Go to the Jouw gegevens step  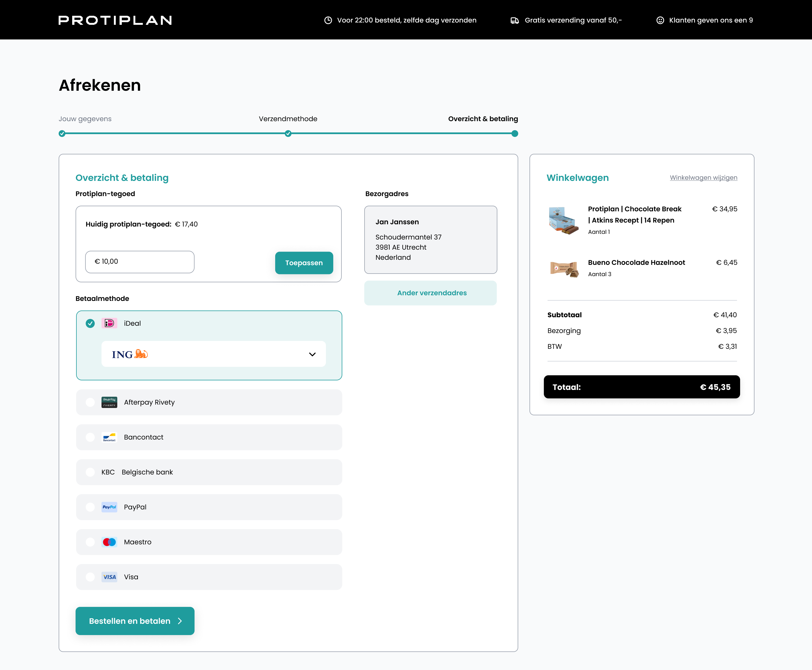pyautogui.click(x=85, y=119)
